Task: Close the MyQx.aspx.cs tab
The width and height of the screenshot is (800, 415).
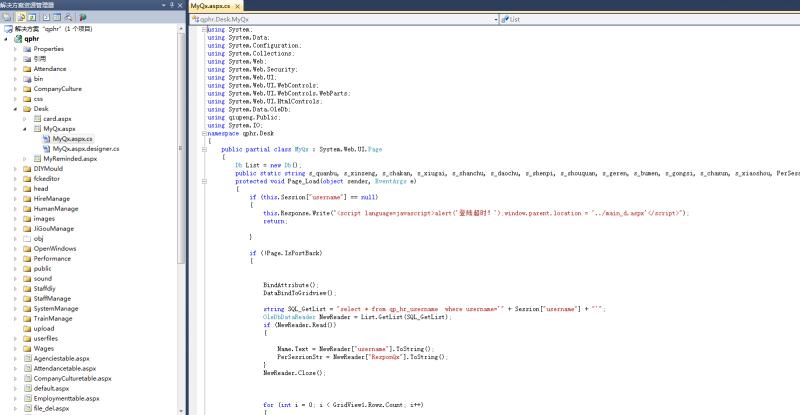Action: click(237, 6)
